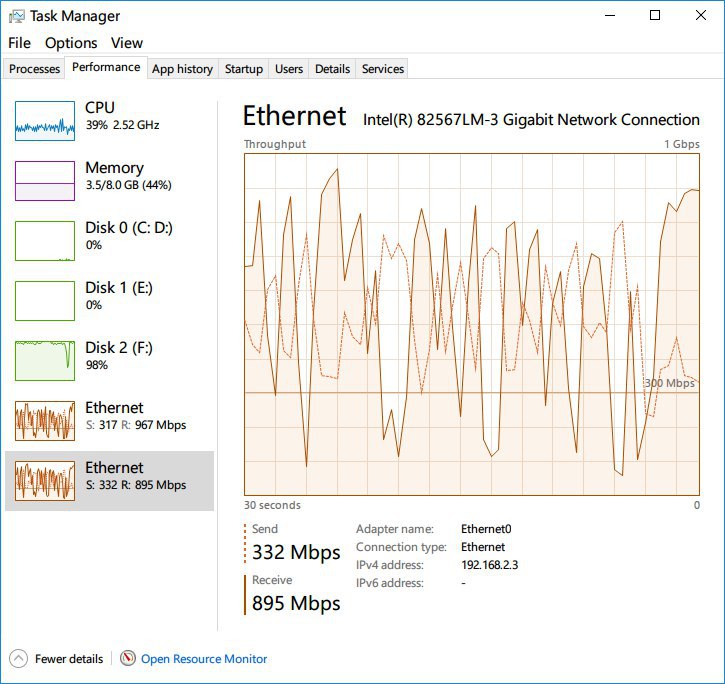Open Disk 0 (C: D:) performance view
This screenshot has height=684, width=725.
coord(128,236)
